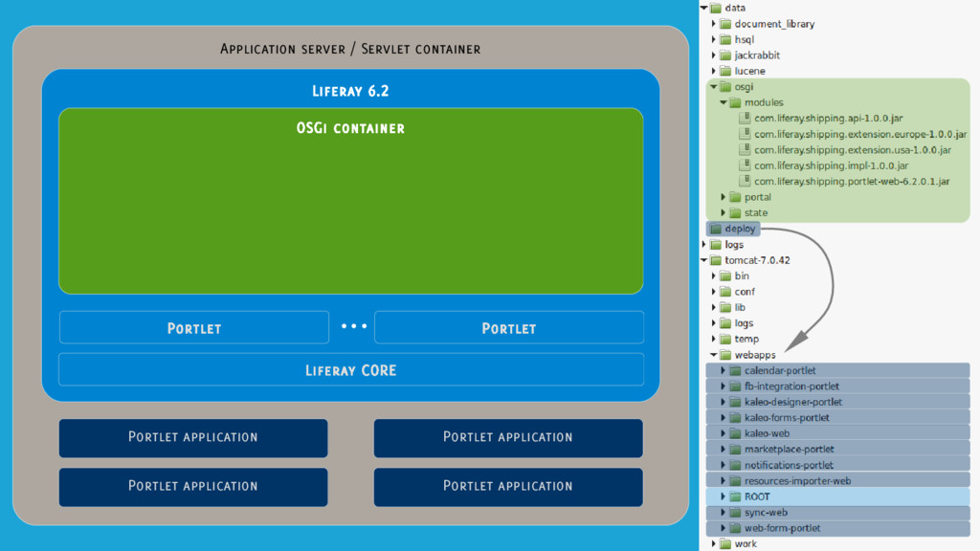Expand the kaleo-web folder arrow
This screenshot has width=980, height=551.
coord(724,433)
